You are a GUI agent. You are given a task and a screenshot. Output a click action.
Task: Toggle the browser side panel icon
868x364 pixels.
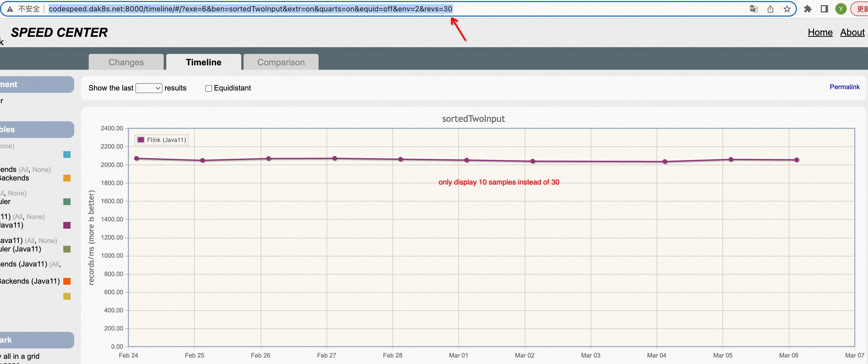coord(824,9)
